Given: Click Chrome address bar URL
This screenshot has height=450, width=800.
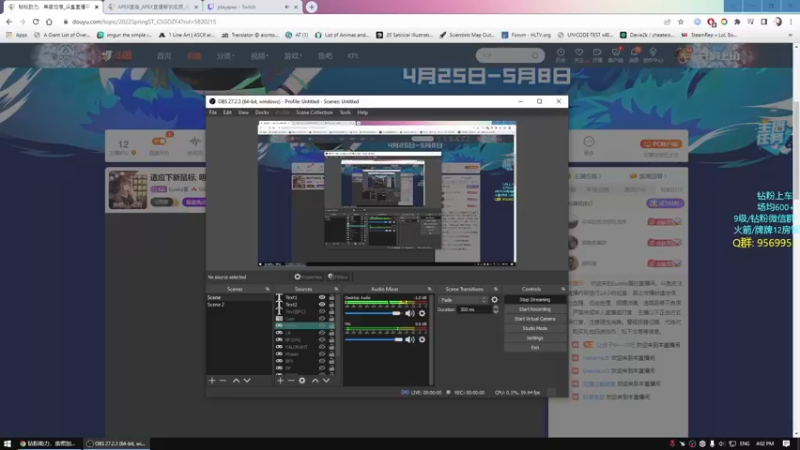Looking at the screenshot, I should [144, 22].
